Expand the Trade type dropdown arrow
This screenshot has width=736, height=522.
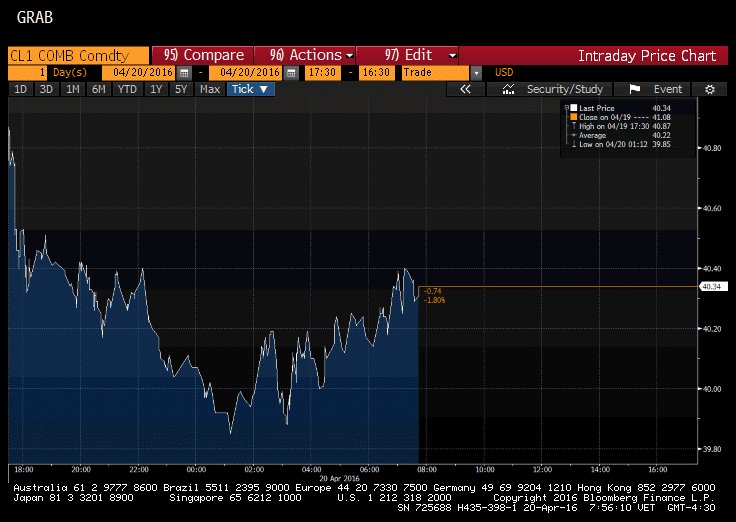point(476,73)
